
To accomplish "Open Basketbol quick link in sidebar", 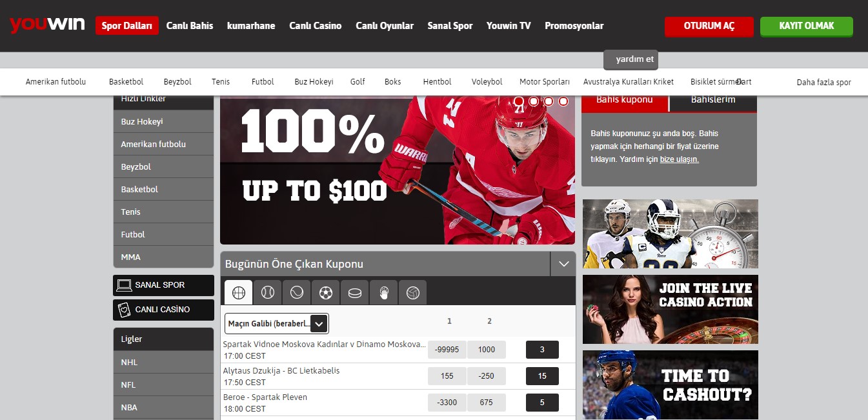I will click(x=163, y=189).
